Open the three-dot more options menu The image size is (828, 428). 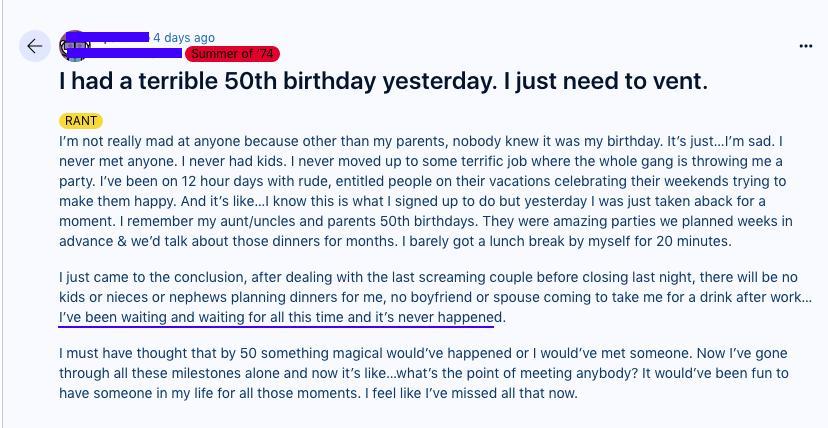(805, 46)
